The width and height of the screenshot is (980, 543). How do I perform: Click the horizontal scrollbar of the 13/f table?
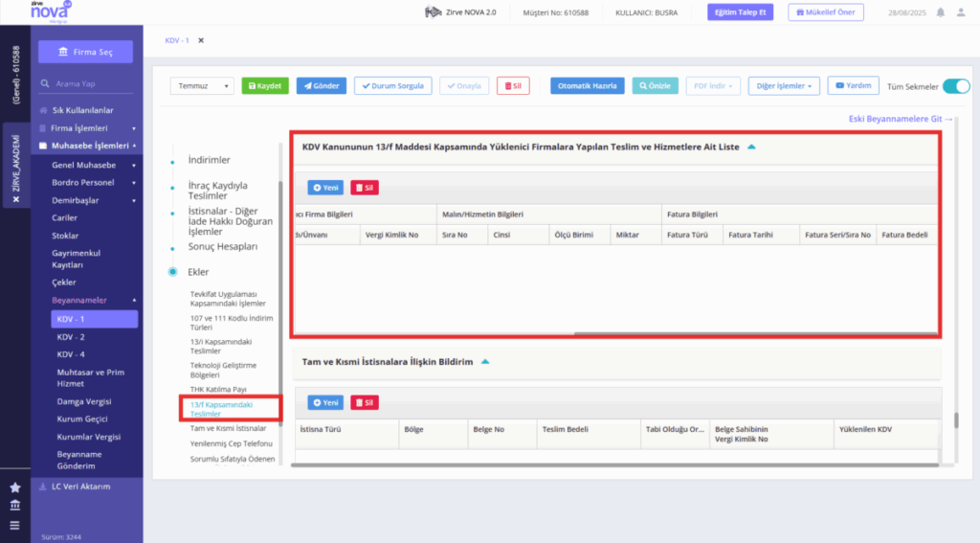tap(756, 334)
